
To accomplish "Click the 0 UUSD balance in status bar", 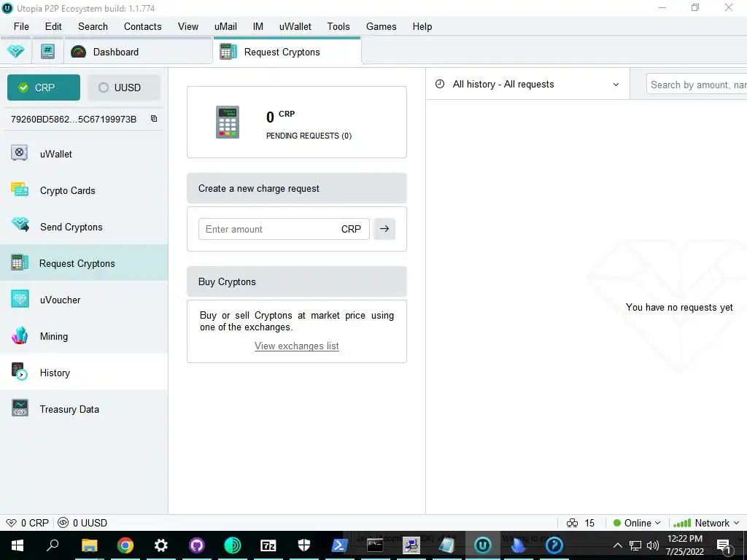I will pyautogui.click(x=82, y=523).
